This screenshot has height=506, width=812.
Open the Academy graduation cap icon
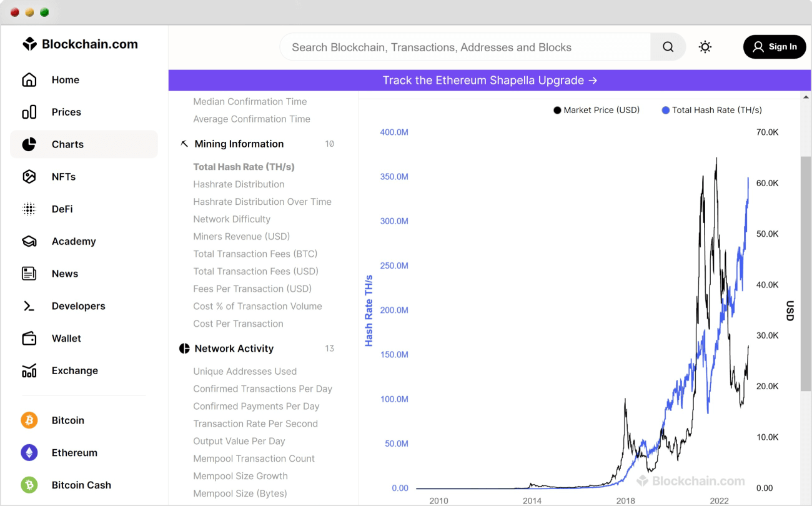point(29,242)
